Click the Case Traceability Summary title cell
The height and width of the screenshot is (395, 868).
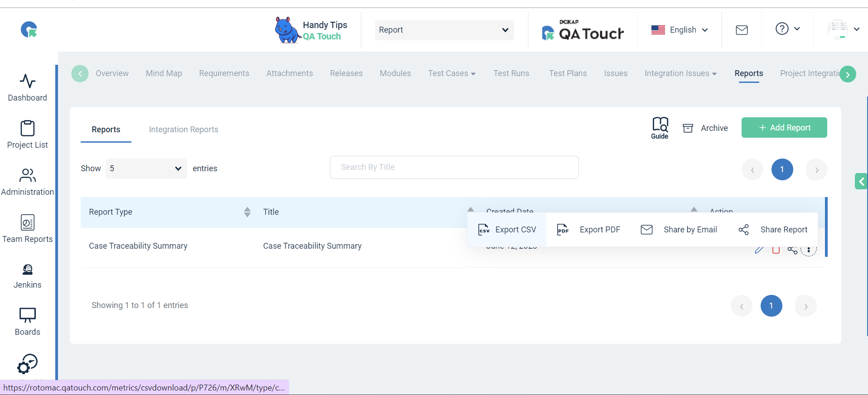click(x=312, y=246)
